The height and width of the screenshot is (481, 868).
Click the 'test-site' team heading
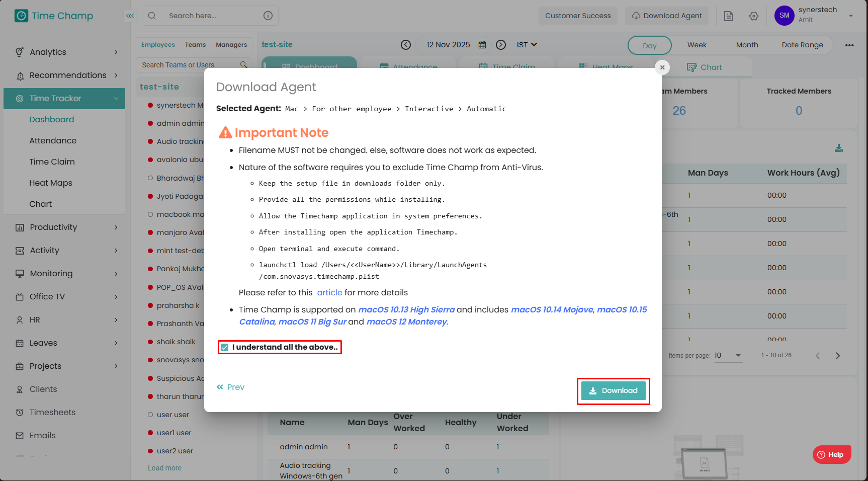pyautogui.click(x=159, y=87)
